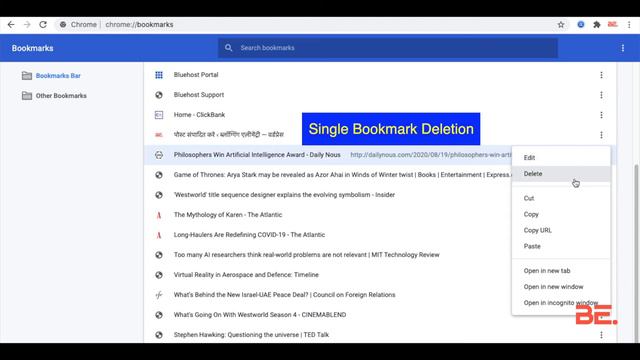Click Philosophers Win bookmark favicon
The width and height of the screenshot is (640, 360).
tap(159, 155)
